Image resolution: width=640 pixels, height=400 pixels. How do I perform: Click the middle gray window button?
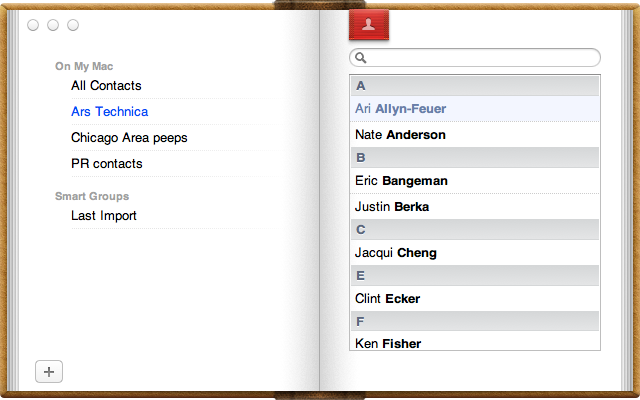click(53, 25)
